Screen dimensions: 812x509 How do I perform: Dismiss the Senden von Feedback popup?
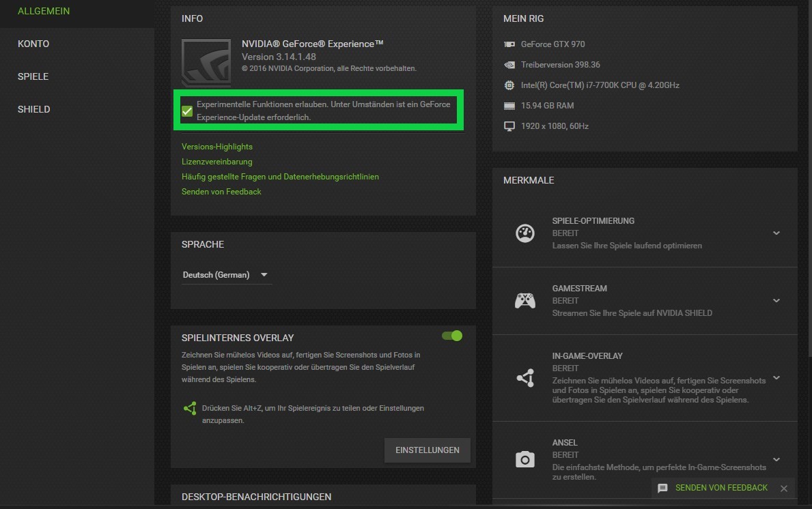coord(784,489)
